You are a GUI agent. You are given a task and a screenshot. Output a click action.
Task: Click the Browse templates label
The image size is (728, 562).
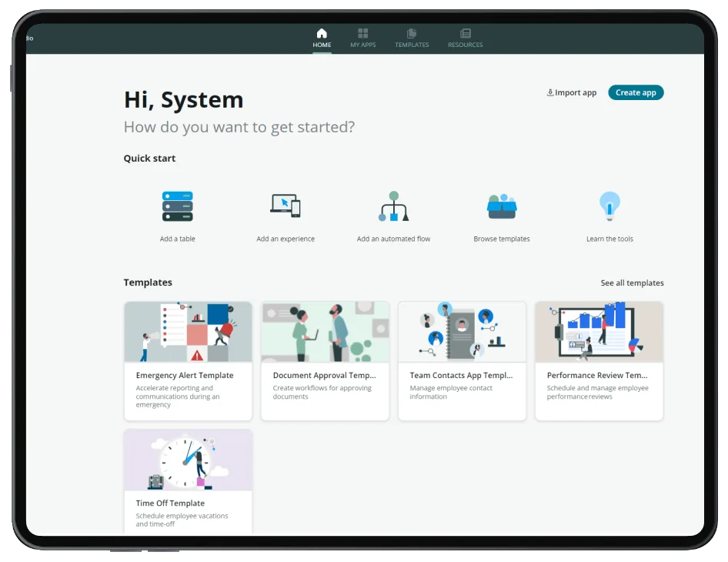502,239
